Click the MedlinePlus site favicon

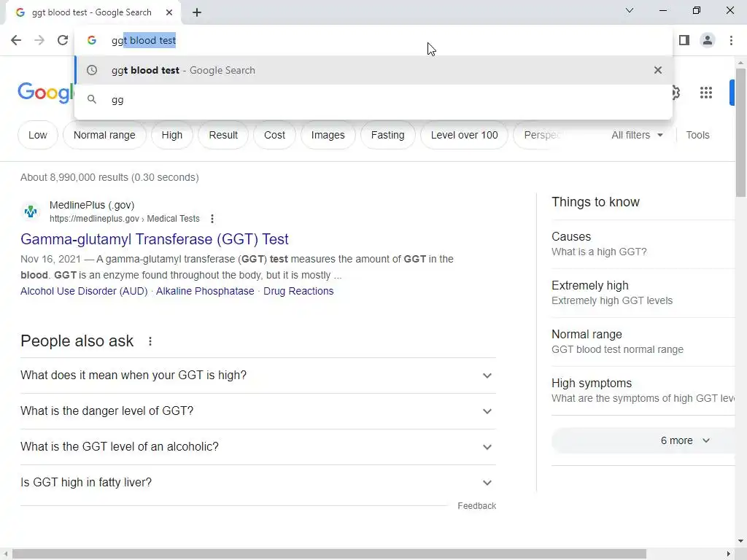point(31,211)
